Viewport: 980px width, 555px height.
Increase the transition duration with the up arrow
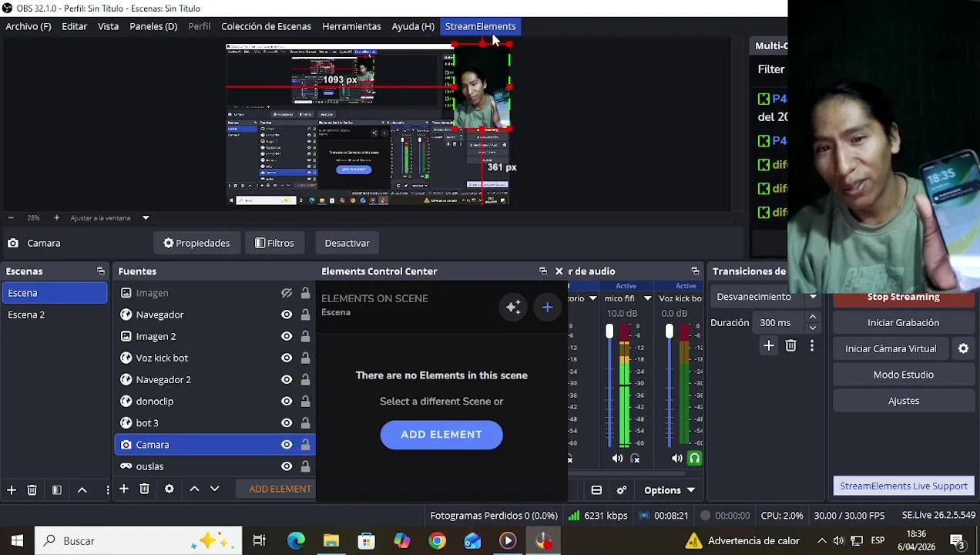click(812, 318)
